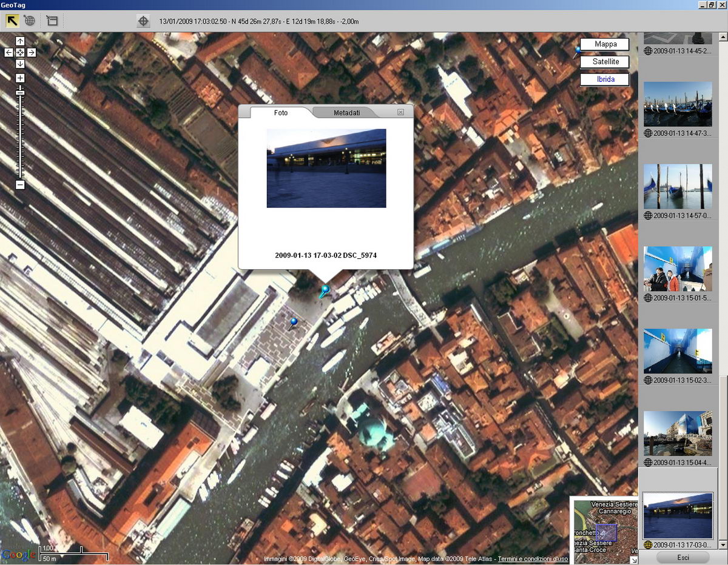Click globe icon of 2009-01-13 14-57-0
This screenshot has height=565, width=728.
tap(648, 215)
